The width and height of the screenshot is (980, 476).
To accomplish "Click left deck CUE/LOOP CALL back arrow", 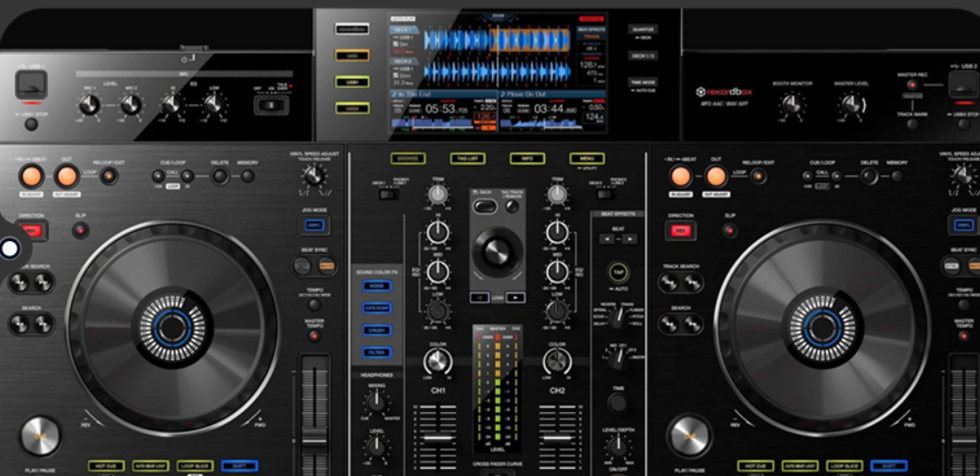I will 158,176.
